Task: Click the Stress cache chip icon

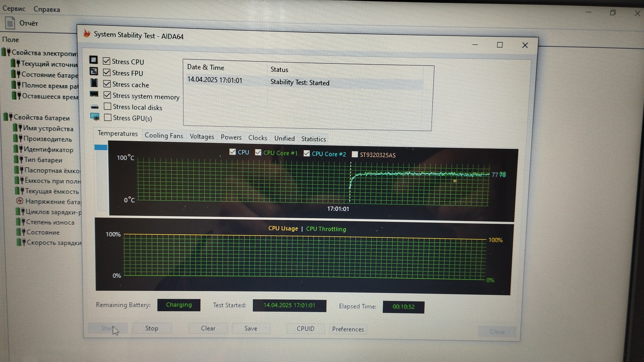Action: point(94,83)
